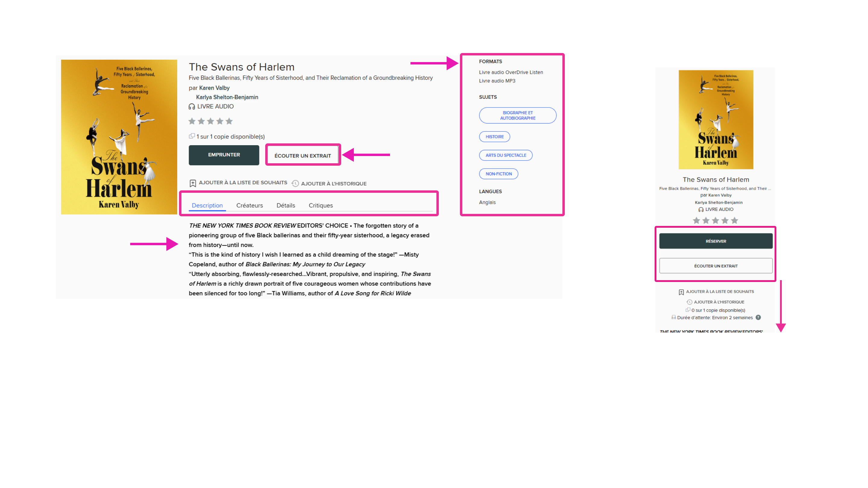Click AJOUTER À L'HISTORIQUE in mobile view

pos(719,302)
